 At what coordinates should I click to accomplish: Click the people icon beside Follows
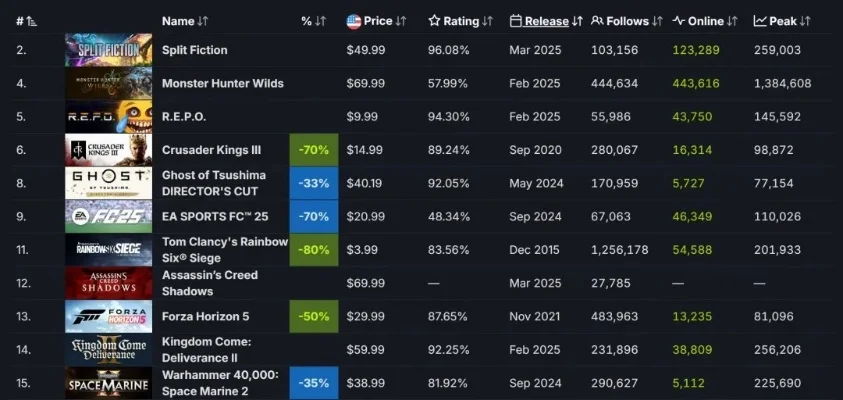[x=597, y=21]
